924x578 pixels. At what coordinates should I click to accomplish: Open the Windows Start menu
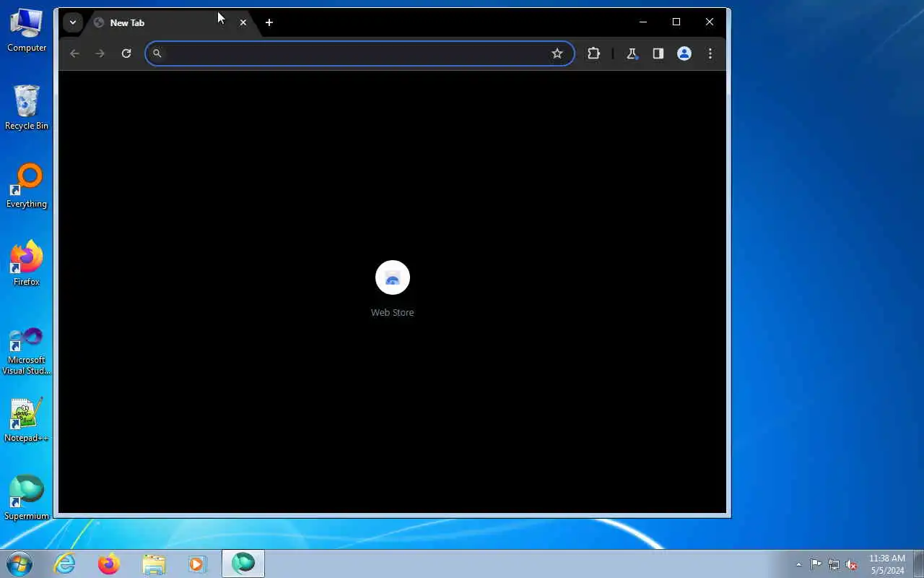(19, 564)
